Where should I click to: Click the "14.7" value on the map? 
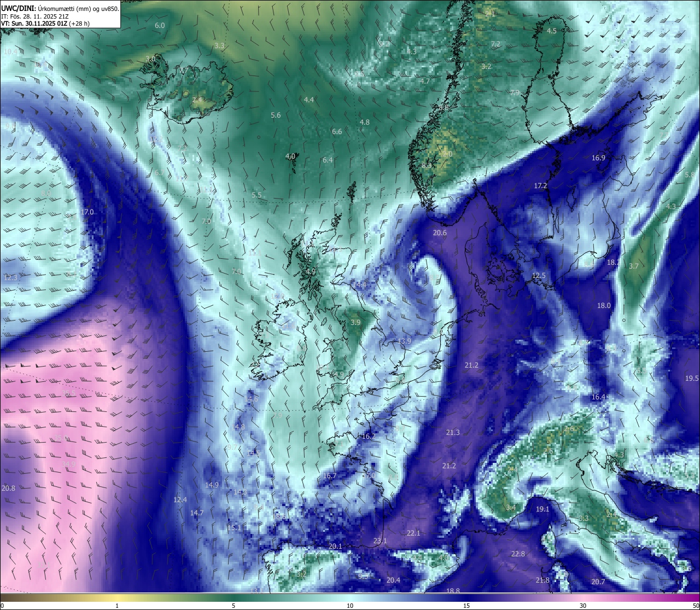pos(197,513)
